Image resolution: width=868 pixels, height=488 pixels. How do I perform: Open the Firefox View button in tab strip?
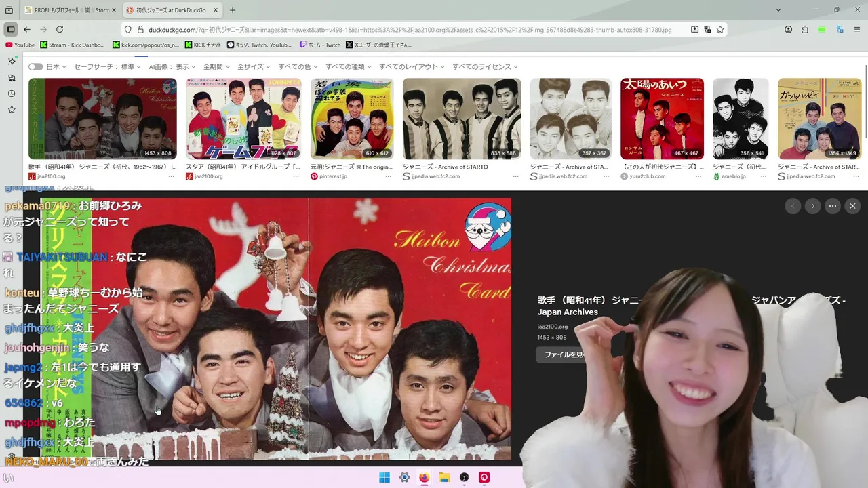point(9,10)
